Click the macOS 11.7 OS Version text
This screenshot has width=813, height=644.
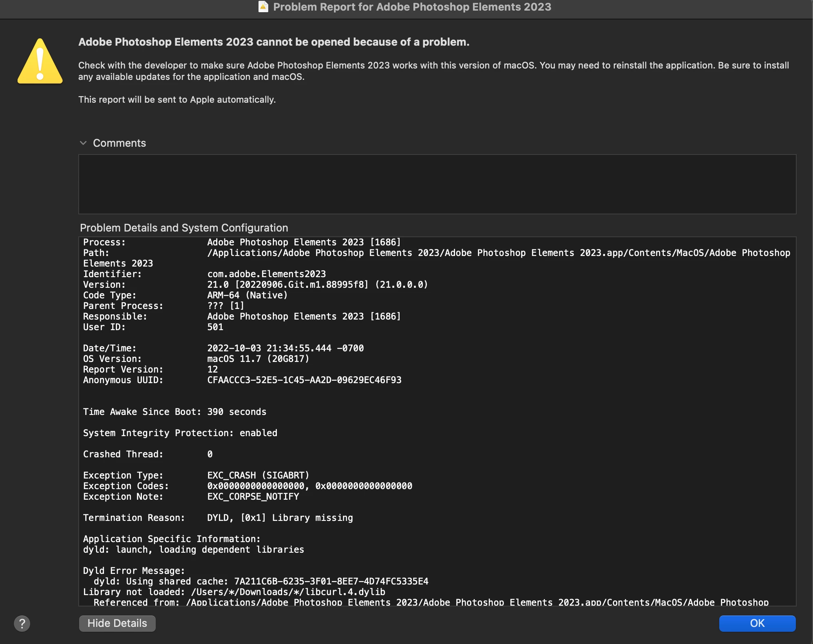coord(258,359)
